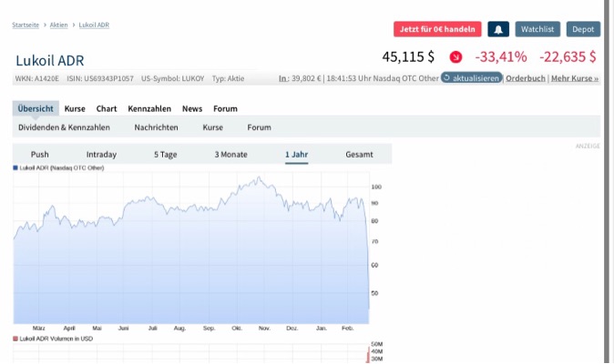The image size is (614, 364).
Task: Click the 45,115 $ price value
Action: pos(408,57)
